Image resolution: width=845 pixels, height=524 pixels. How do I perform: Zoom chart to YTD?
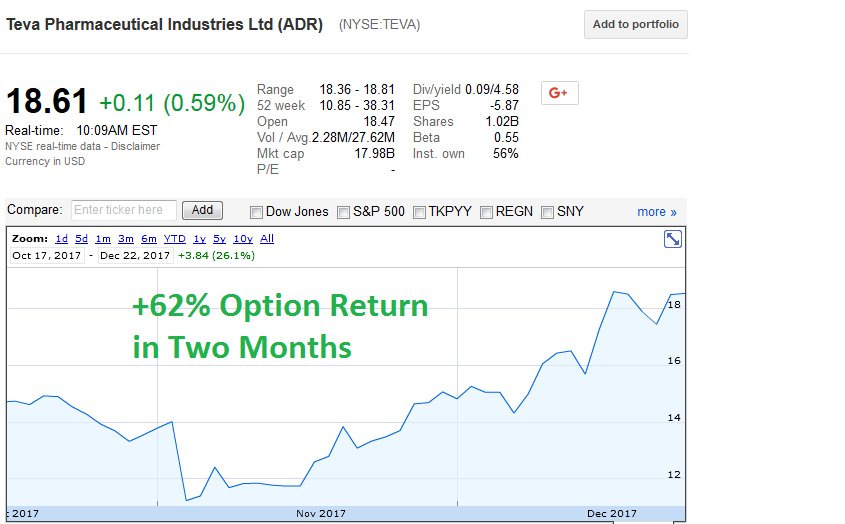pos(175,239)
